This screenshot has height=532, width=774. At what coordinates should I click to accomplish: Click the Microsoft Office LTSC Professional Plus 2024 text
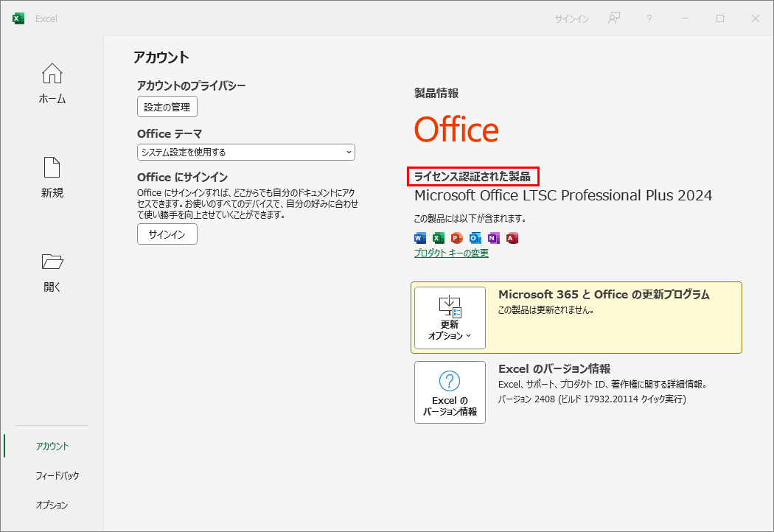[563, 195]
